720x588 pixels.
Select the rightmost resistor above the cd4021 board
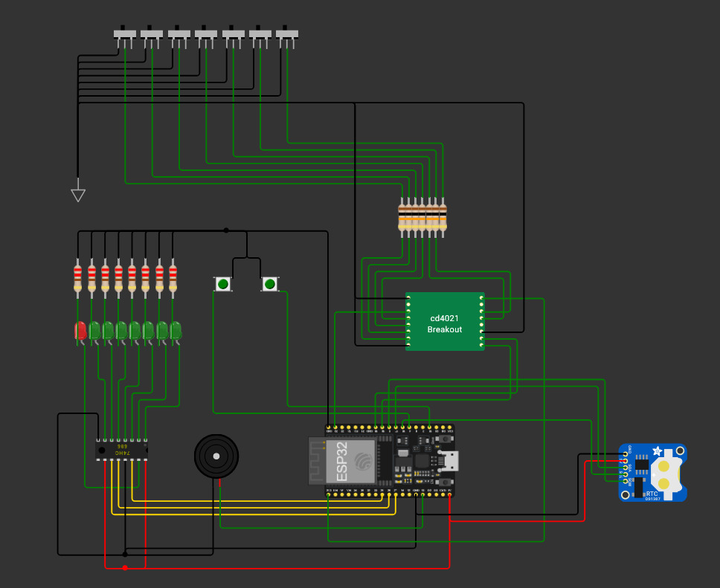443,218
